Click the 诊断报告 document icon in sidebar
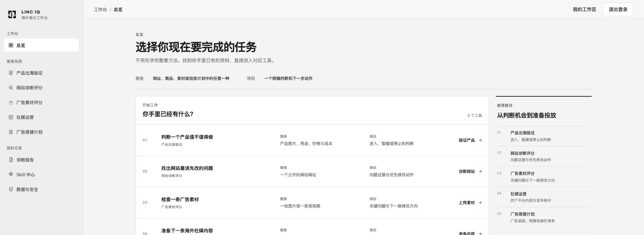This screenshot has width=644, height=235. coord(11,160)
